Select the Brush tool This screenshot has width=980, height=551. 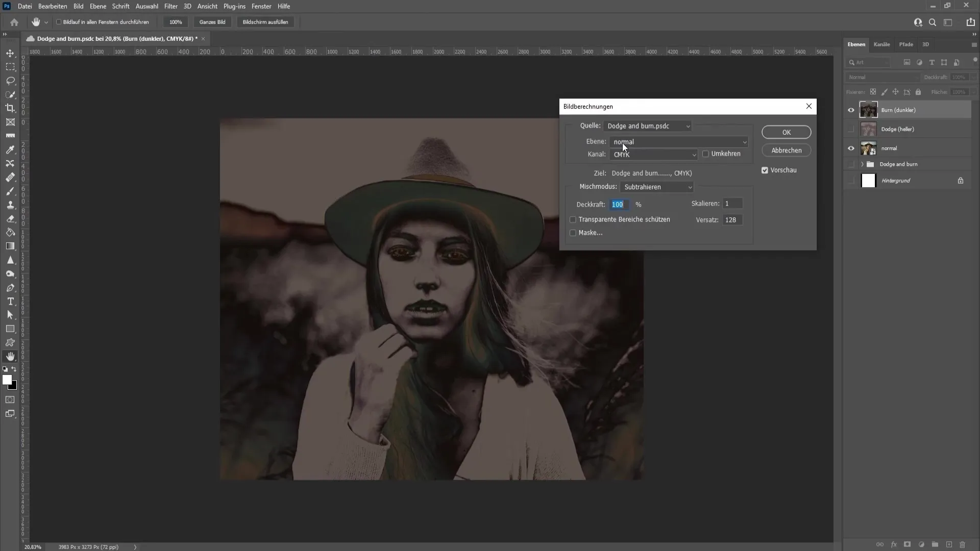[x=10, y=191]
